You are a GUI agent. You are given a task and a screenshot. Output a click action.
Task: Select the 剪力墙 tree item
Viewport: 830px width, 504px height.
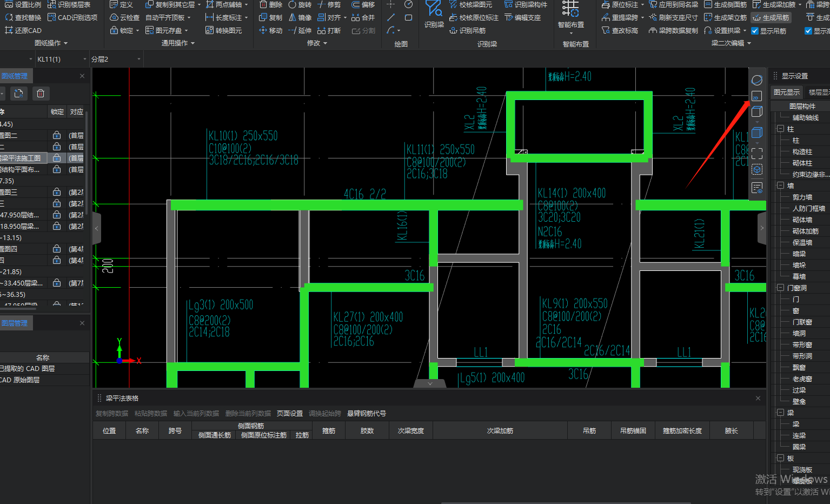pos(802,197)
